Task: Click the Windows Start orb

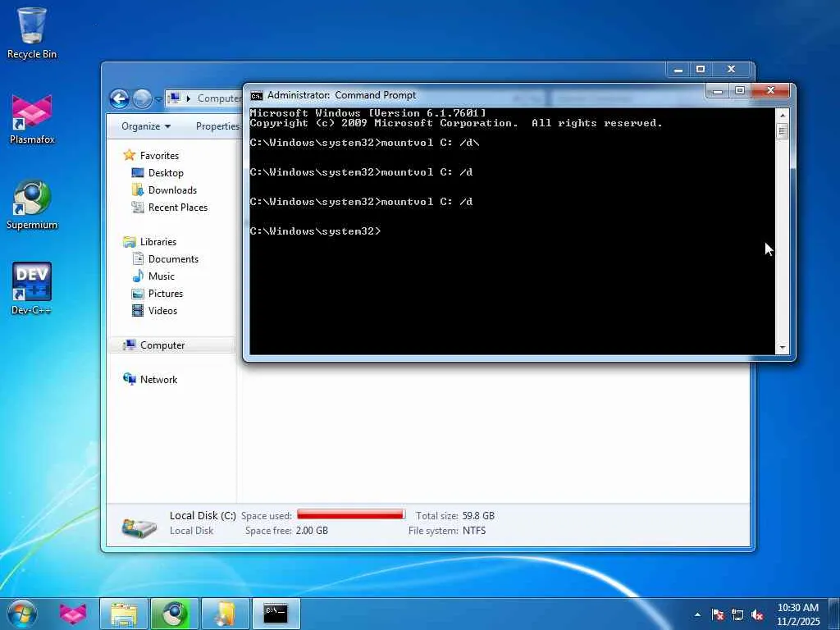Action: click(x=22, y=614)
